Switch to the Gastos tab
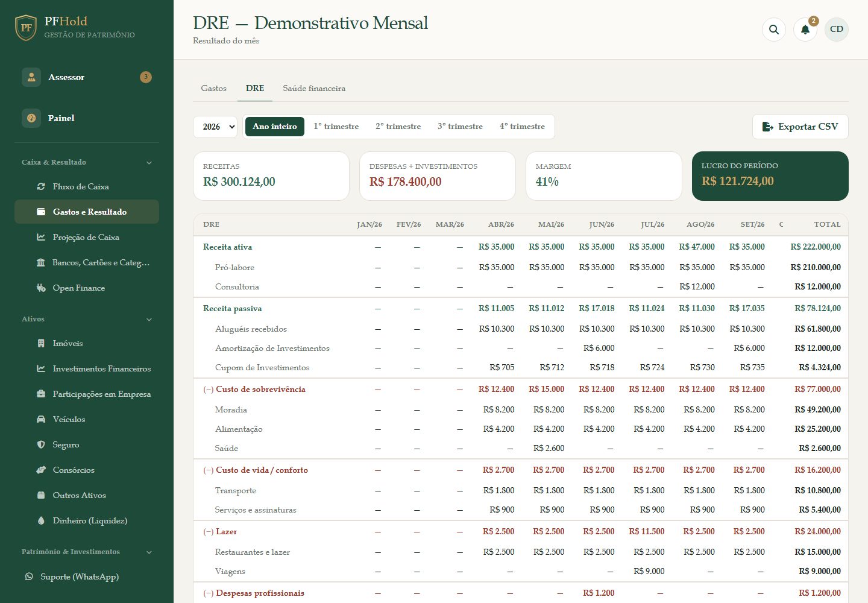 pyautogui.click(x=213, y=88)
